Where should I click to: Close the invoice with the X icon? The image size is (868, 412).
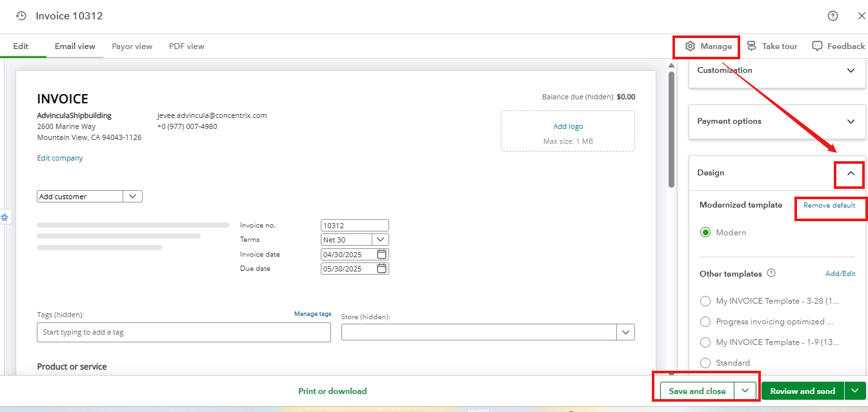pyautogui.click(x=862, y=15)
